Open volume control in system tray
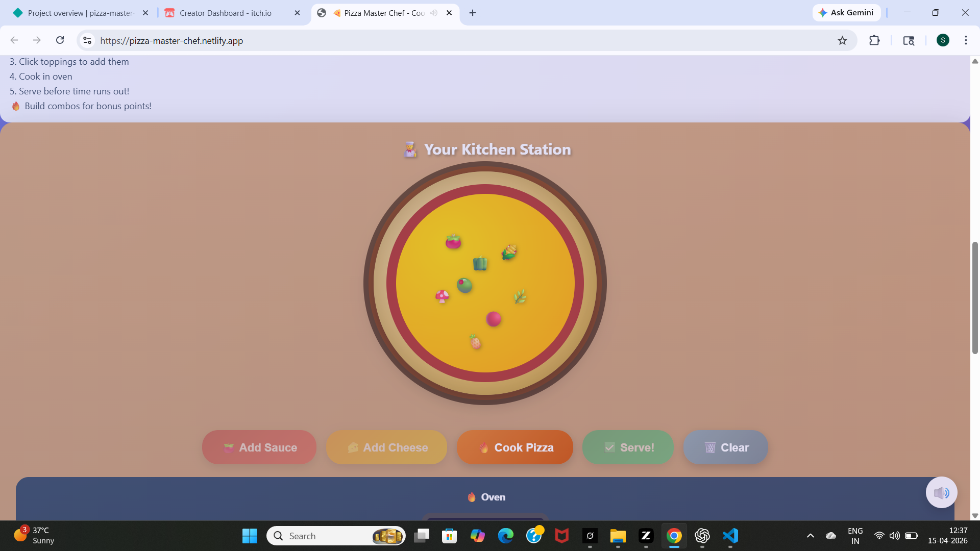 (x=894, y=536)
